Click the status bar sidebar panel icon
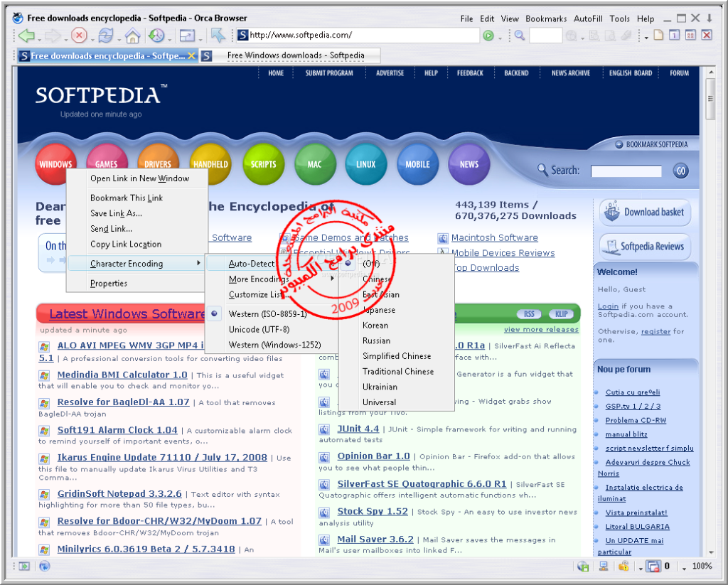The height and width of the screenshot is (585, 728). 24,566
